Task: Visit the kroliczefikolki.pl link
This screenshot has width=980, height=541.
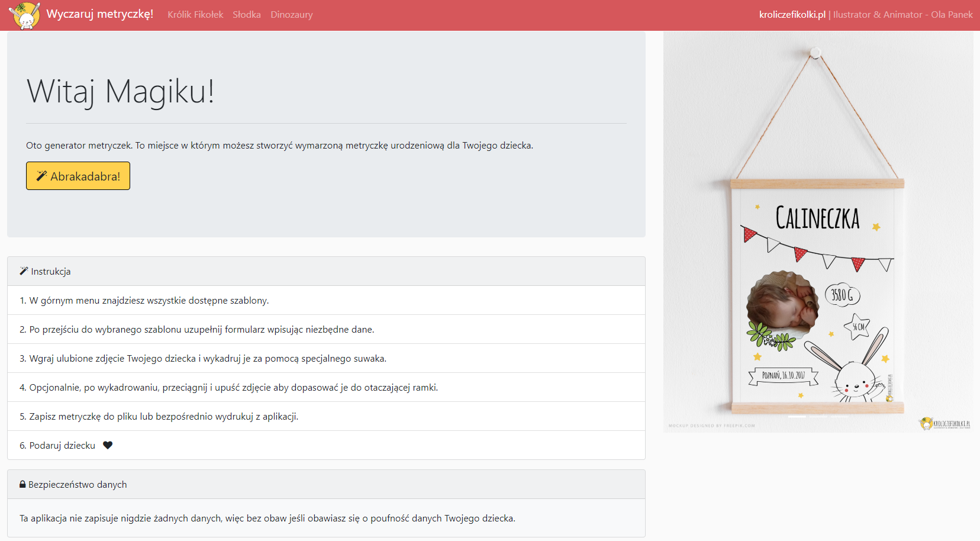Action: coord(792,15)
